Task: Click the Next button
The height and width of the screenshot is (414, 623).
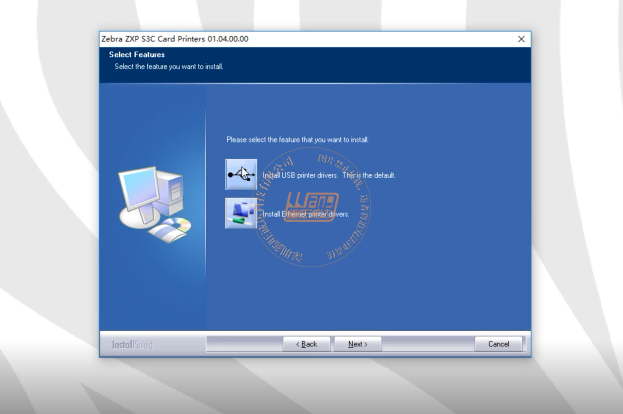Action: [x=358, y=344]
